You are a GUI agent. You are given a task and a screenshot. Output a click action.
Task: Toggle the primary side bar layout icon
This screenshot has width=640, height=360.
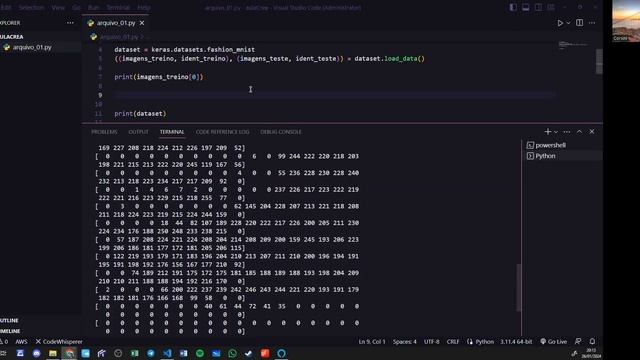(x=513, y=7)
